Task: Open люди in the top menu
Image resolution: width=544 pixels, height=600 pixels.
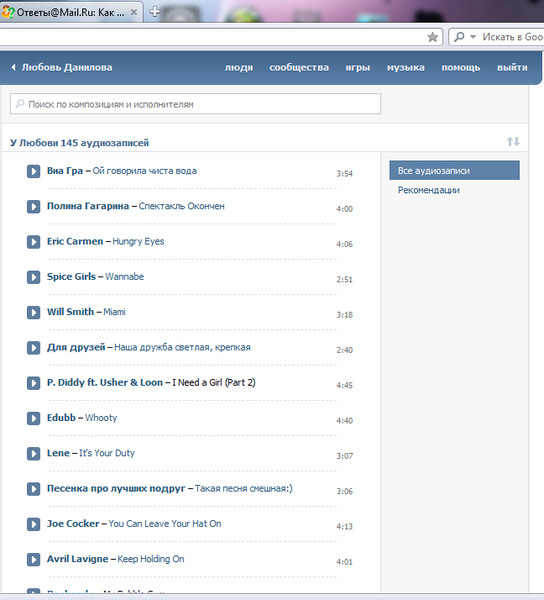Action: [239, 68]
